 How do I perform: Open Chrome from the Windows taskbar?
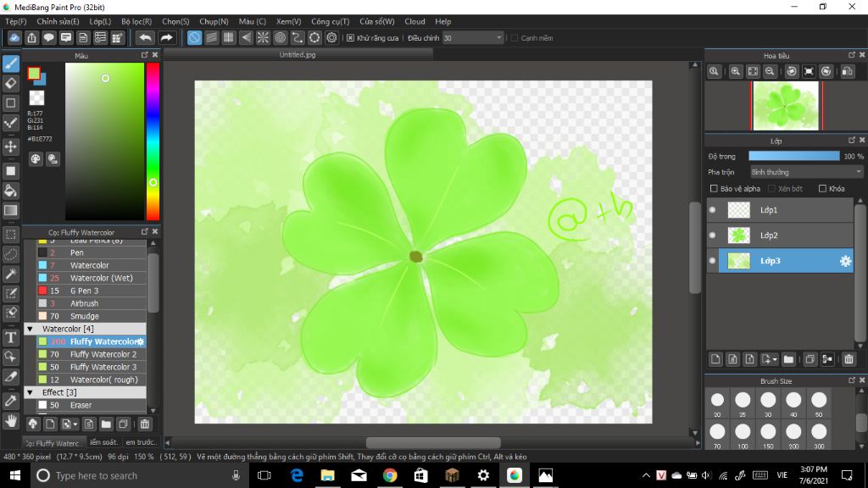tap(390, 475)
